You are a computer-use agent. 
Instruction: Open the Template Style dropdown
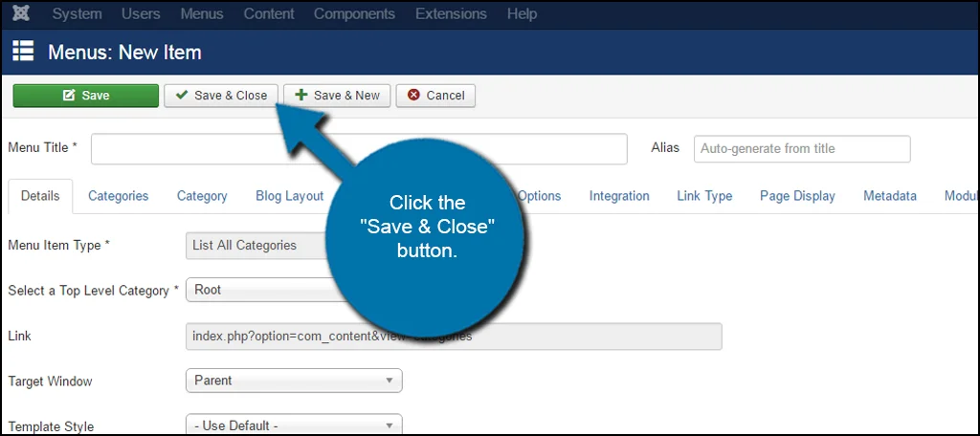pyautogui.click(x=293, y=425)
